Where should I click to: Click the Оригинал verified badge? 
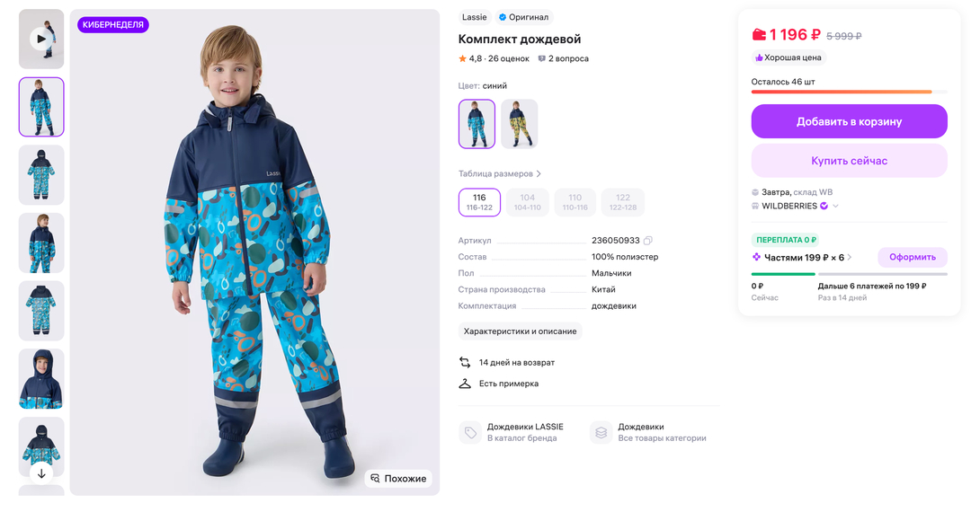[523, 17]
